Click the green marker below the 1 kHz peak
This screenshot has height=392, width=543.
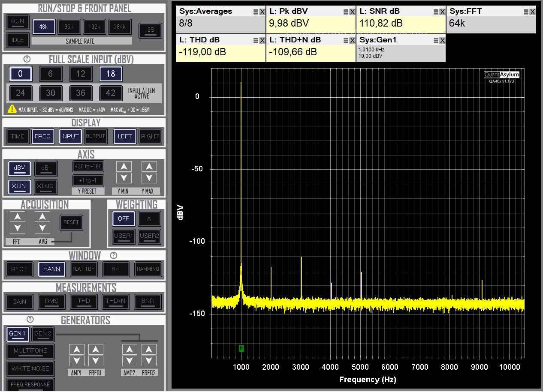(241, 349)
